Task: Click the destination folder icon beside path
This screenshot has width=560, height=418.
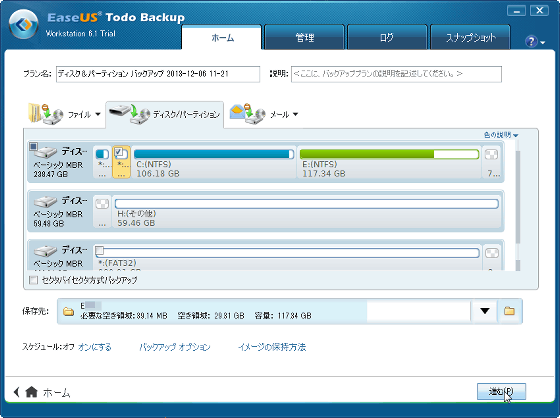Action: tap(68, 312)
